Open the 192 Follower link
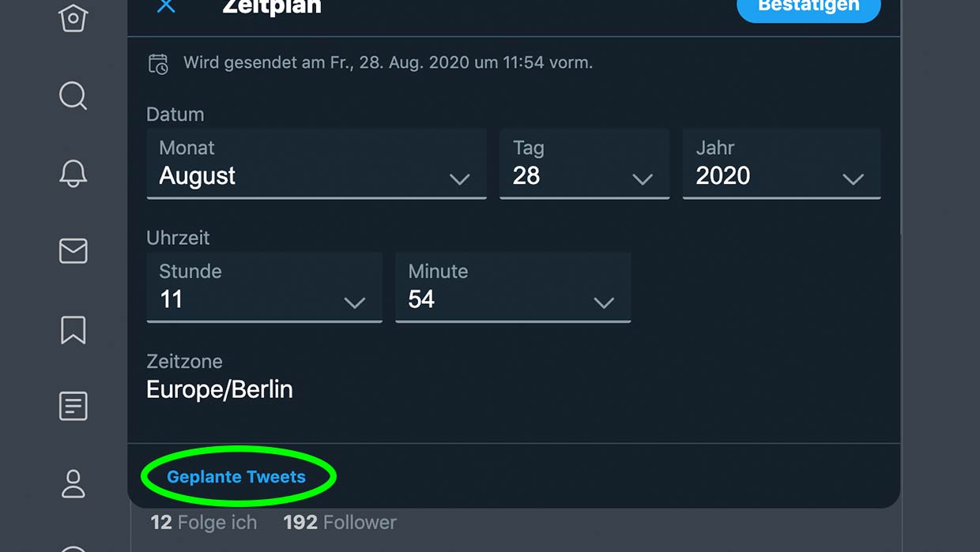 pyautogui.click(x=340, y=522)
